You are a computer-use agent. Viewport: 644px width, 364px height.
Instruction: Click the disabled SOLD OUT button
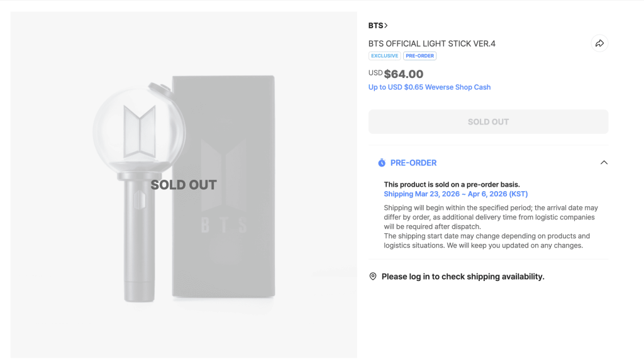(x=488, y=122)
